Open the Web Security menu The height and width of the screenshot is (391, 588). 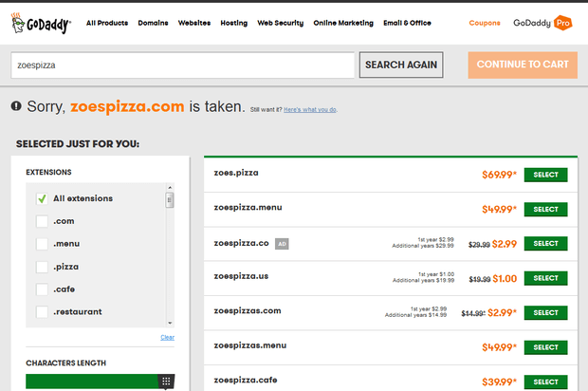[281, 23]
